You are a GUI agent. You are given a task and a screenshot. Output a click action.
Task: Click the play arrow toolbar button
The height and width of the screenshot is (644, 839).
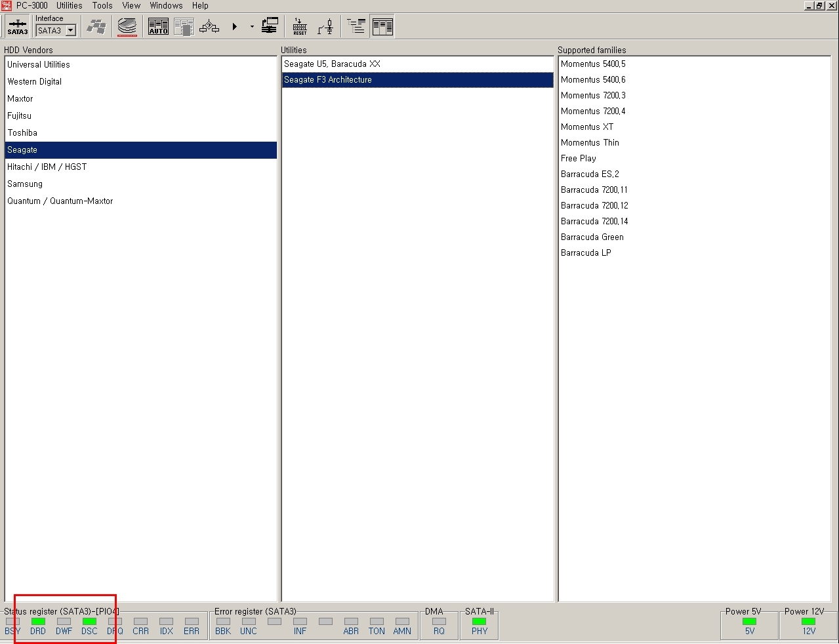234,27
